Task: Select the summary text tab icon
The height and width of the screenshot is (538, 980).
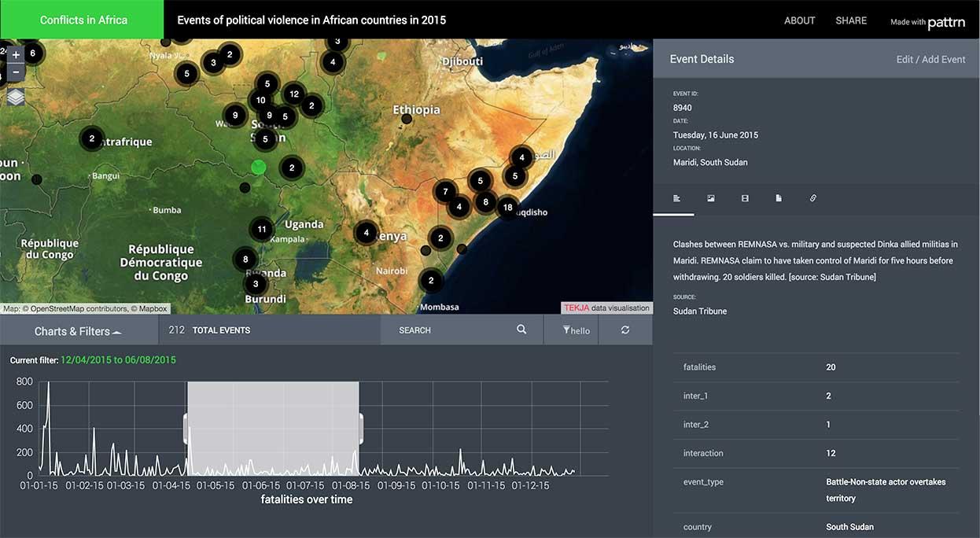Action: [676, 198]
